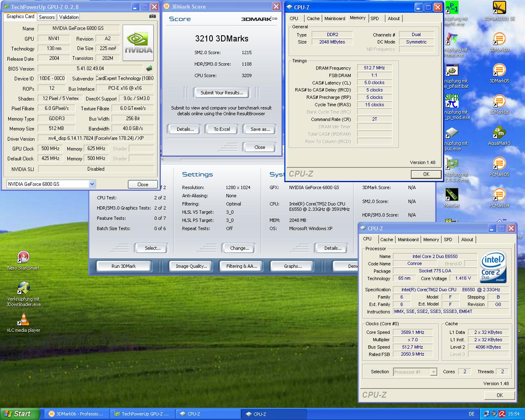Click OK in the lower CPU-Z window
Image resolution: width=525 pixels, height=420 pixels.
(x=500, y=395)
